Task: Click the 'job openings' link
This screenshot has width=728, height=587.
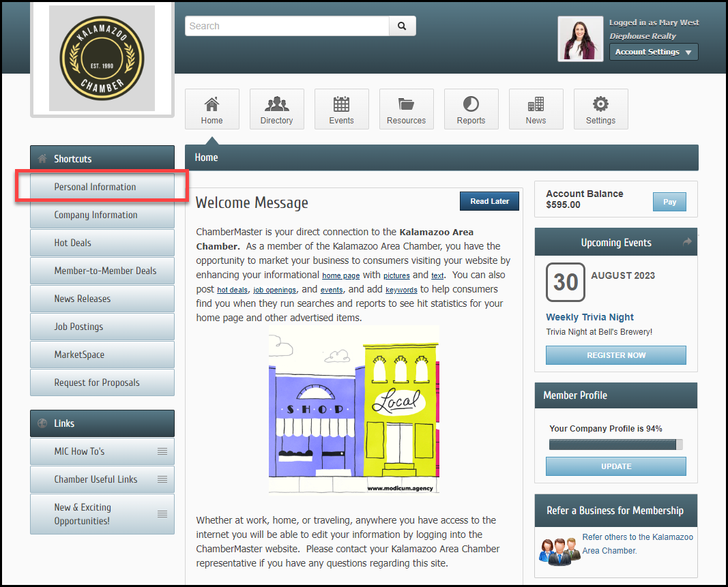Action: (x=274, y=290)
